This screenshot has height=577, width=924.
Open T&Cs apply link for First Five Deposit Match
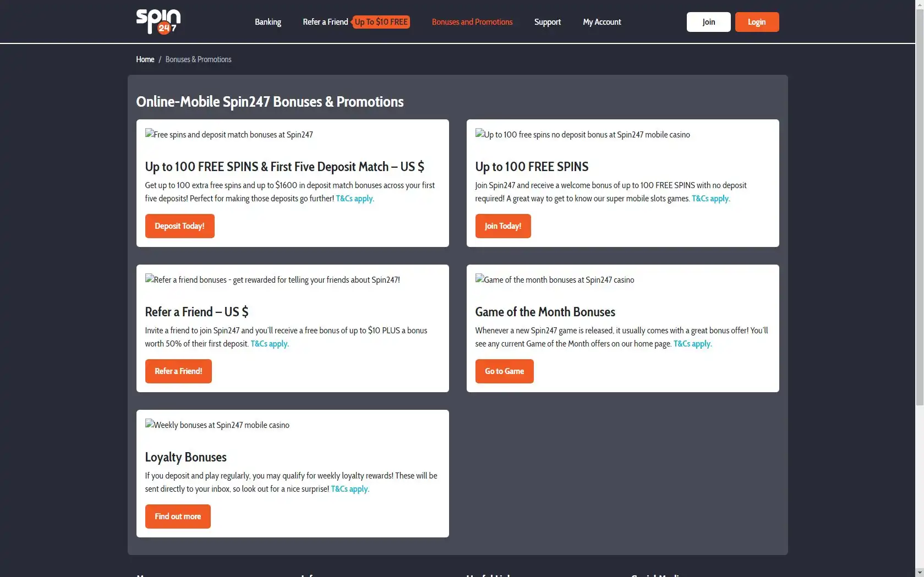(354, 199)
